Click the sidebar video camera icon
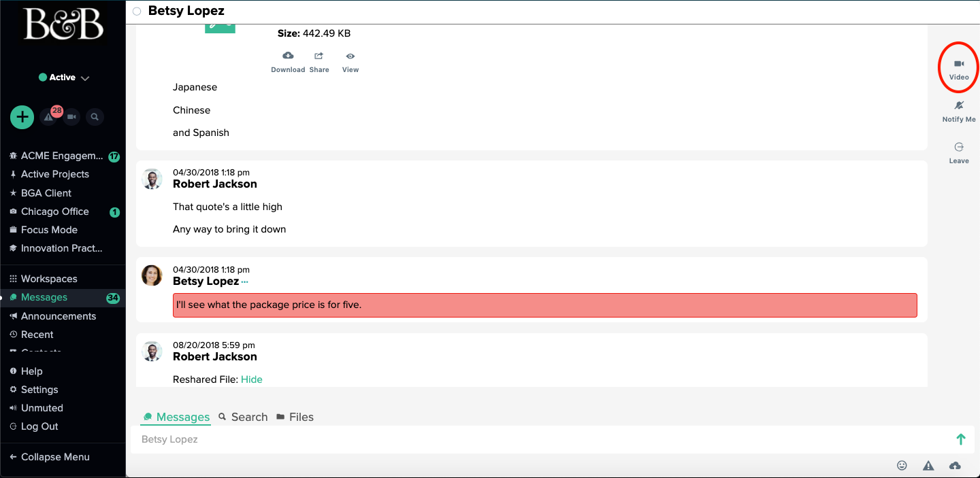 [71, 117]
